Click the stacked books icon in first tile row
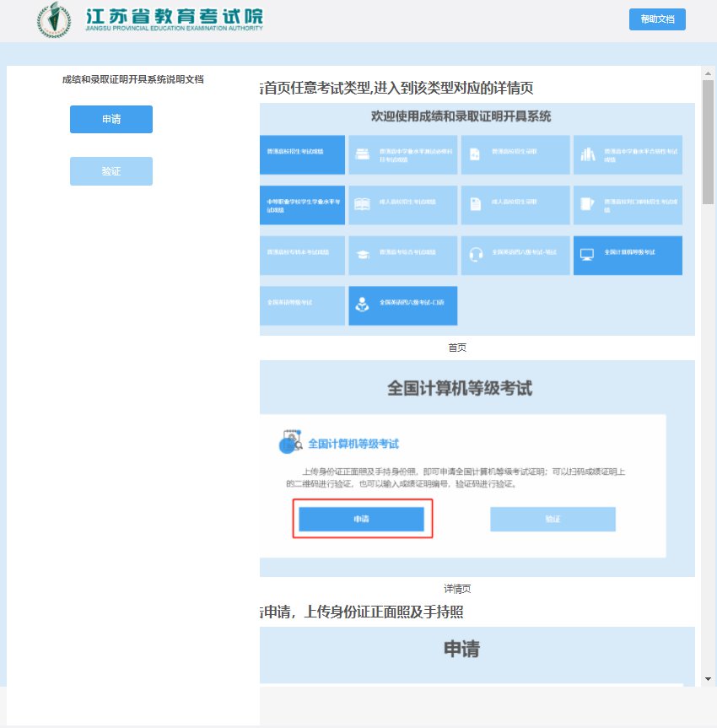This screenshot has height=728, width=717. coord(362,154)
